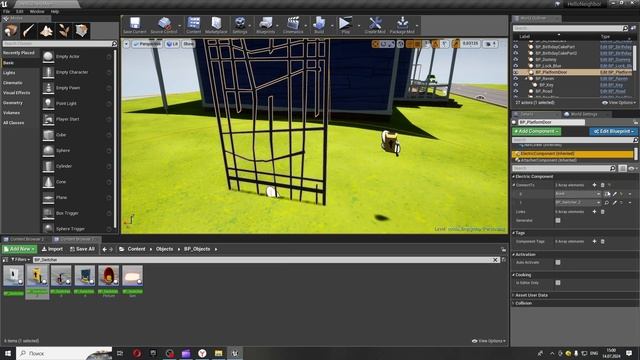Toggle visibility of the BP_BirthdayCakePart actor
Viewport: 640px width, 360px height.
[x=516, y=47]
